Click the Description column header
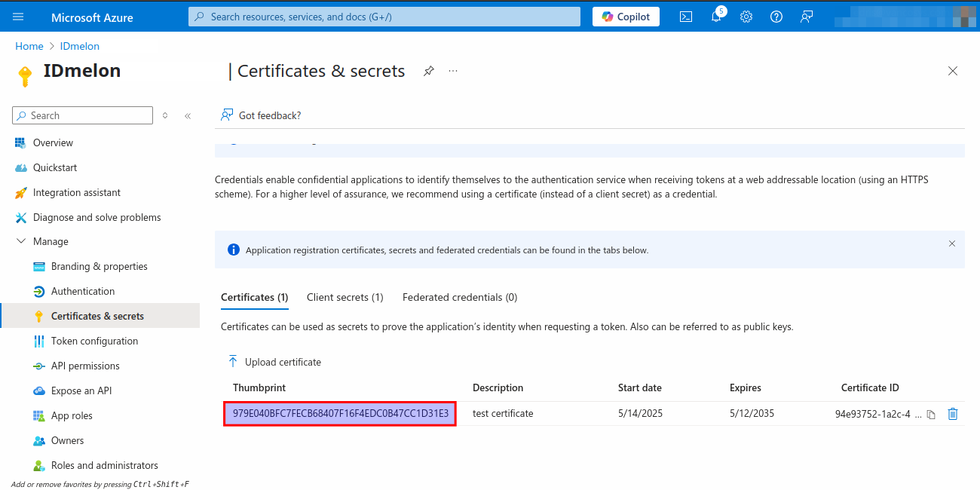Viewport: 980px width, 490px height. pos(498,387)
